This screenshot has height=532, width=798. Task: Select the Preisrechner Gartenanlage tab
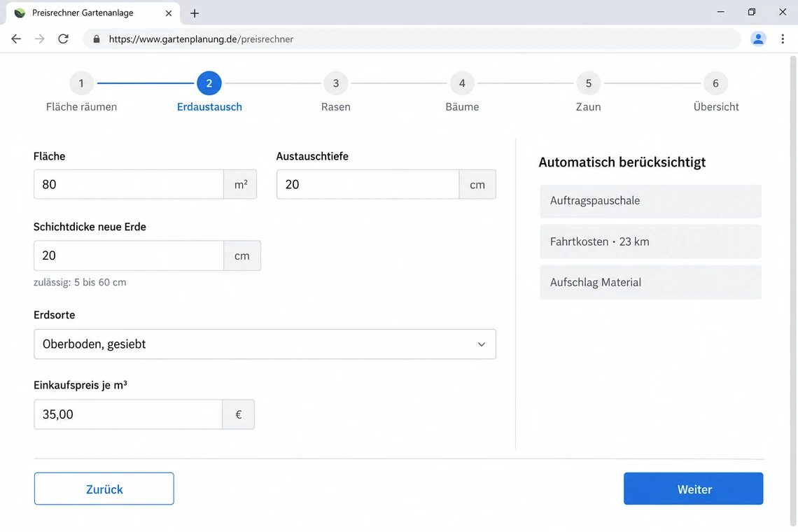92,13
